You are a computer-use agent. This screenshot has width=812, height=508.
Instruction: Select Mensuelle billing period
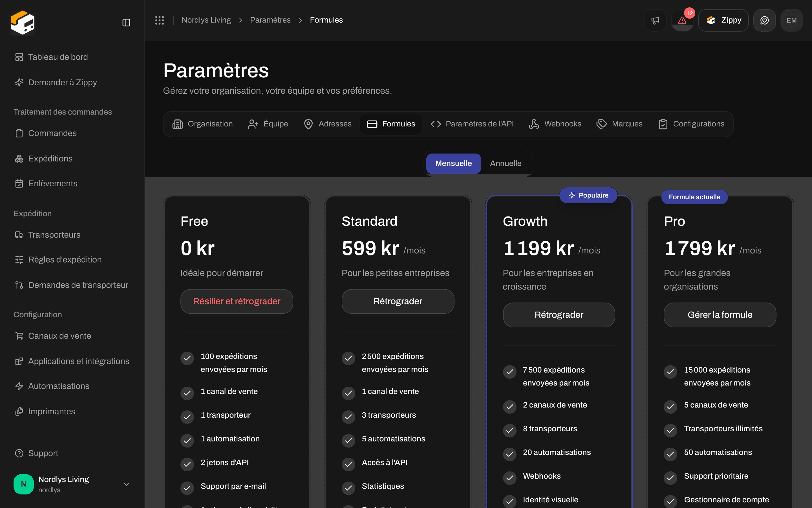[453, 164]
